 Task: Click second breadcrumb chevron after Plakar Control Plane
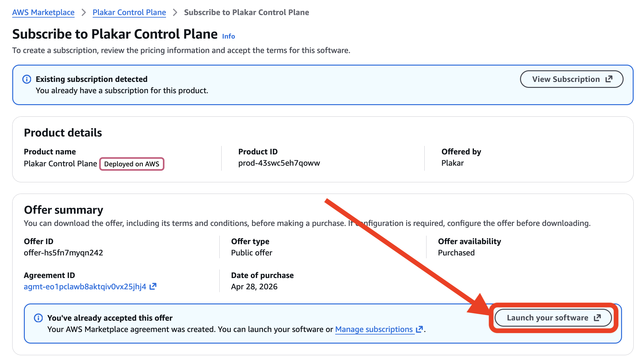click(175, 12)
